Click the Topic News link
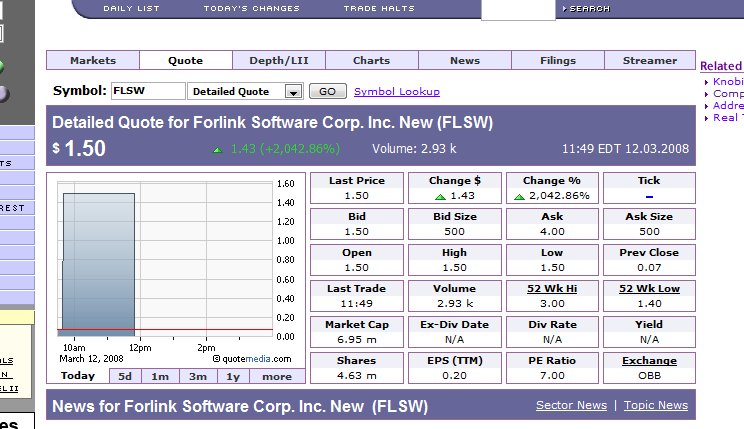Screen dimensions: 744x429 point(657,405)
